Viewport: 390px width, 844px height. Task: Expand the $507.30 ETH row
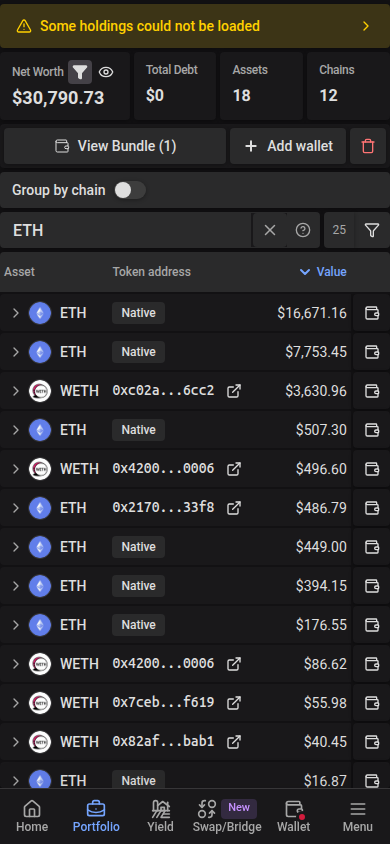16,430
